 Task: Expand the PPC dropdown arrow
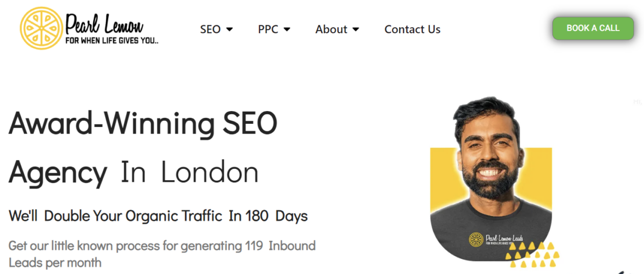(x=287, y=29)
